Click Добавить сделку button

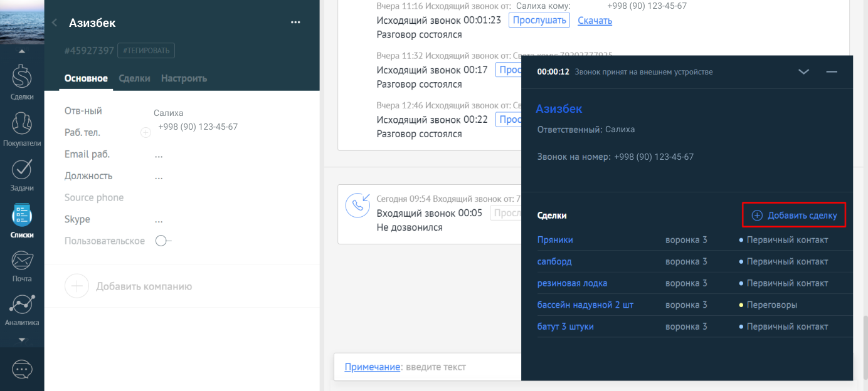tap(795, 216)
